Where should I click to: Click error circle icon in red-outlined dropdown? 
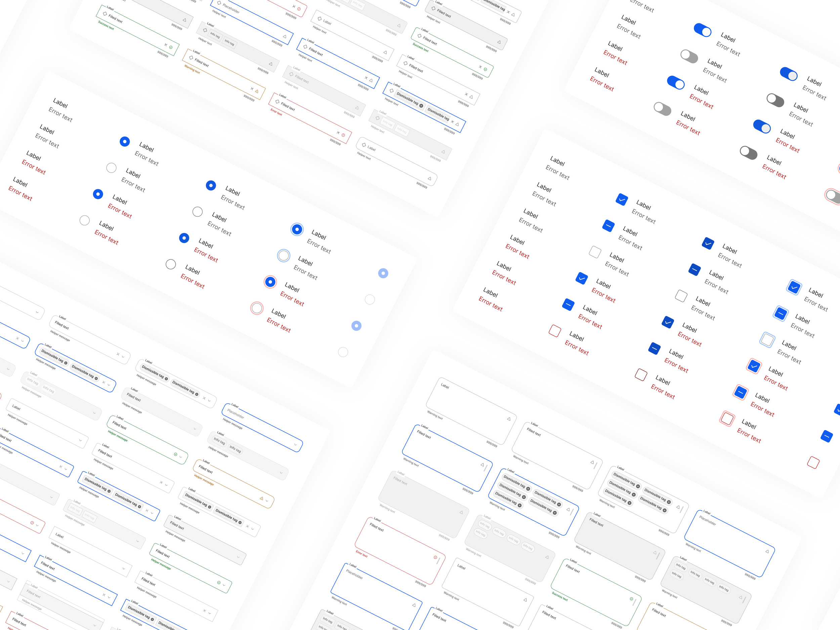pos(32,523)
